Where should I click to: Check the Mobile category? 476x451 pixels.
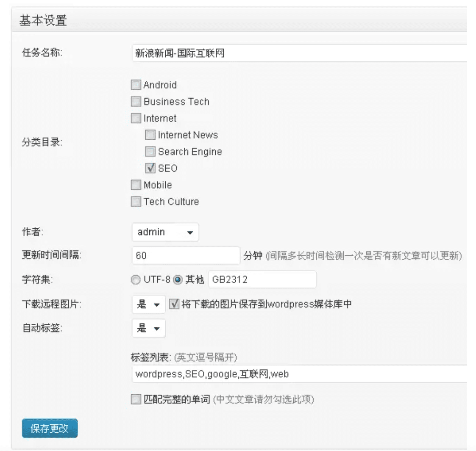point(135,185)
